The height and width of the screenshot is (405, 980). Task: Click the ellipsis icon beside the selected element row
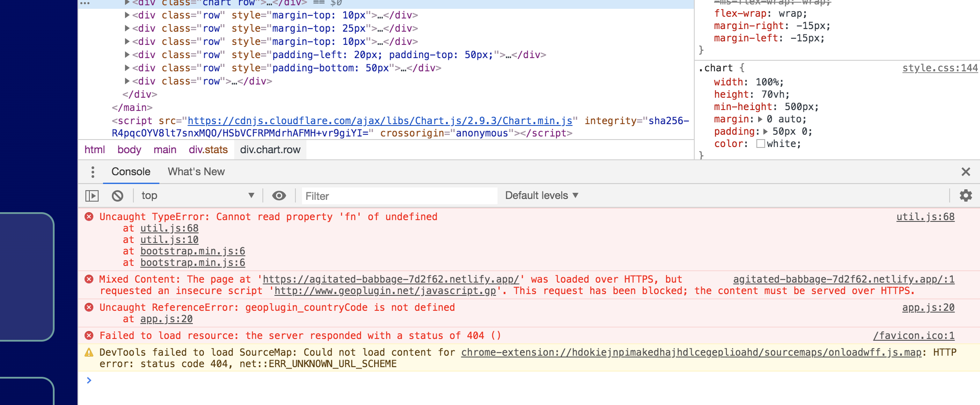(85, 3)
